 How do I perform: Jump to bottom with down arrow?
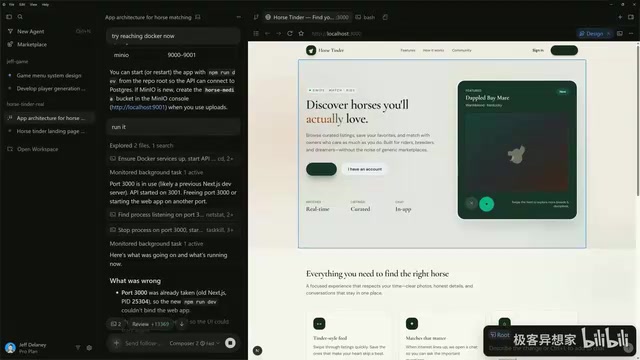pyautogui.click(x=182, y=324)
